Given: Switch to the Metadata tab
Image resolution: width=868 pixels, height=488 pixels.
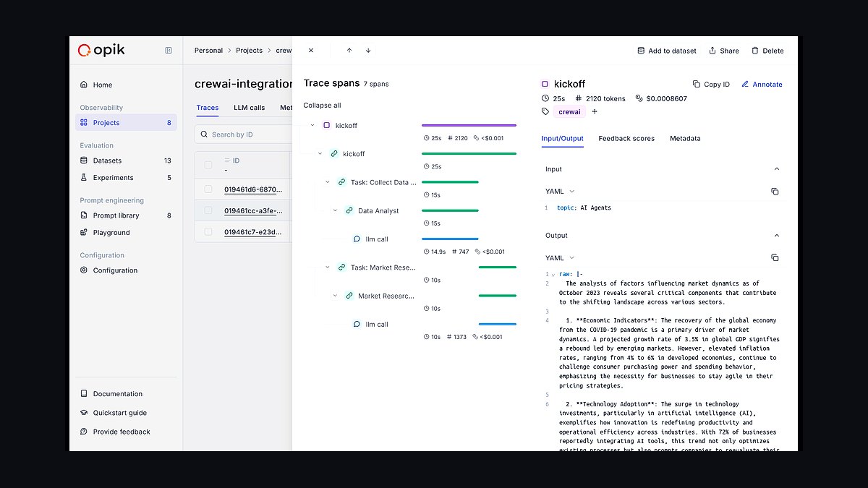Looking at the screenshot, I should [x=685, y=138].
